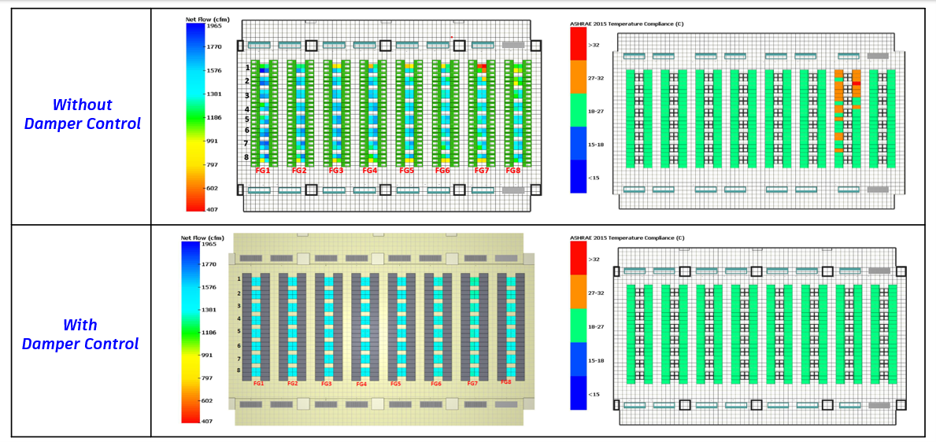This screenshot has width=936, height=442.
Task: Select "Net Flow (cfm)" title in without-damper legend
Action: [x=208, y=19]
